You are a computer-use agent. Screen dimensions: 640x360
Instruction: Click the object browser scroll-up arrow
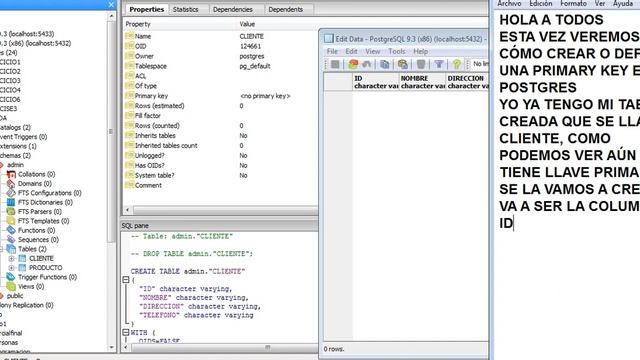pyautogui.click(x=112, y=16)
